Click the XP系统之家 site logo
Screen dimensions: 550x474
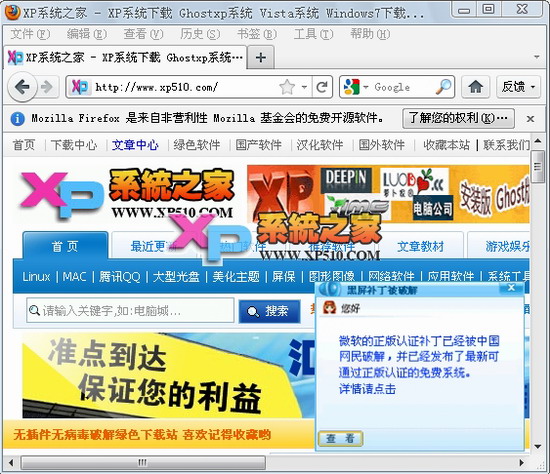[126, 195]
